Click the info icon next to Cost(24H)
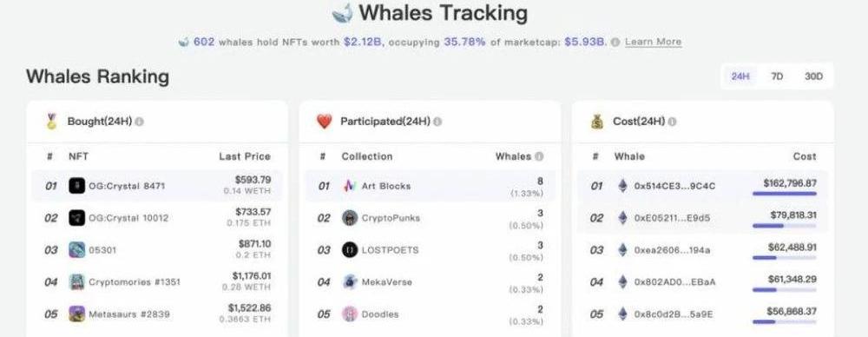Viewport: 868px width, 337px height. pos(672,122)
